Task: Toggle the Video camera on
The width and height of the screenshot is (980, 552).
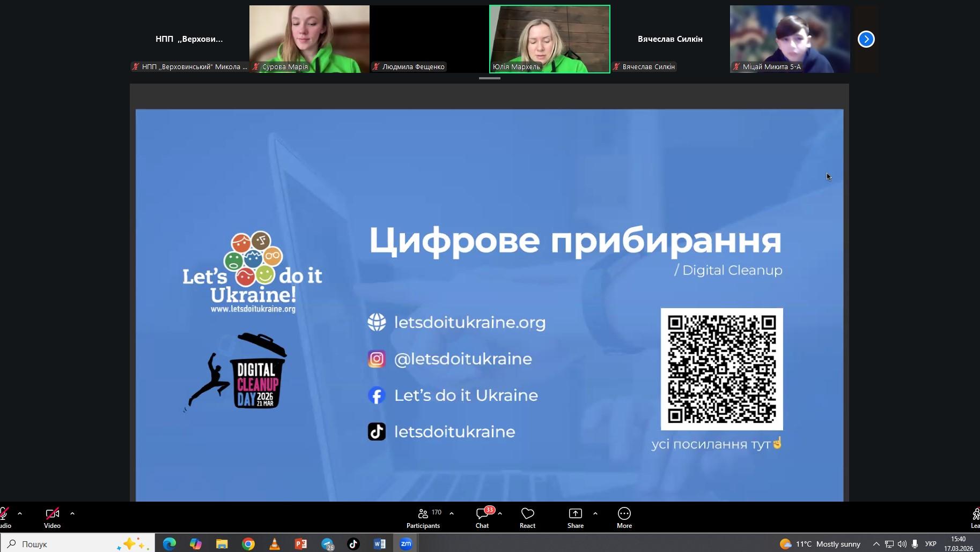Action: click(52, 518)
